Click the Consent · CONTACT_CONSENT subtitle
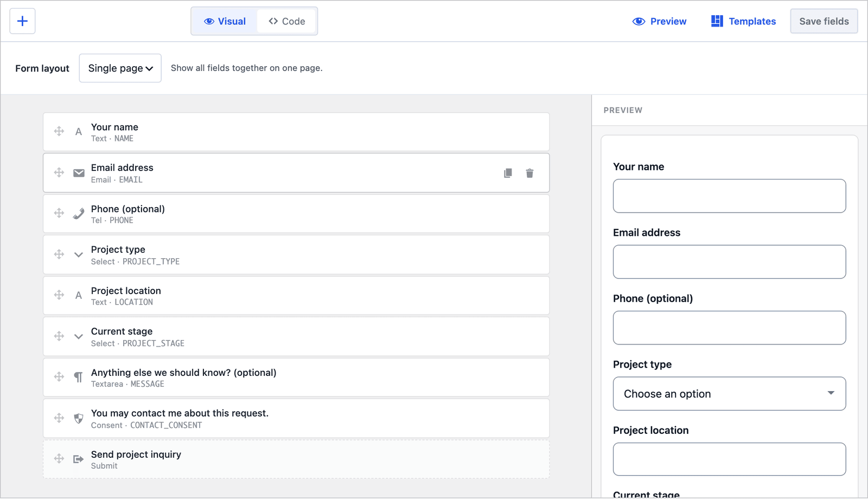Screen dimensions: 868x499 [x=146, y=425]
